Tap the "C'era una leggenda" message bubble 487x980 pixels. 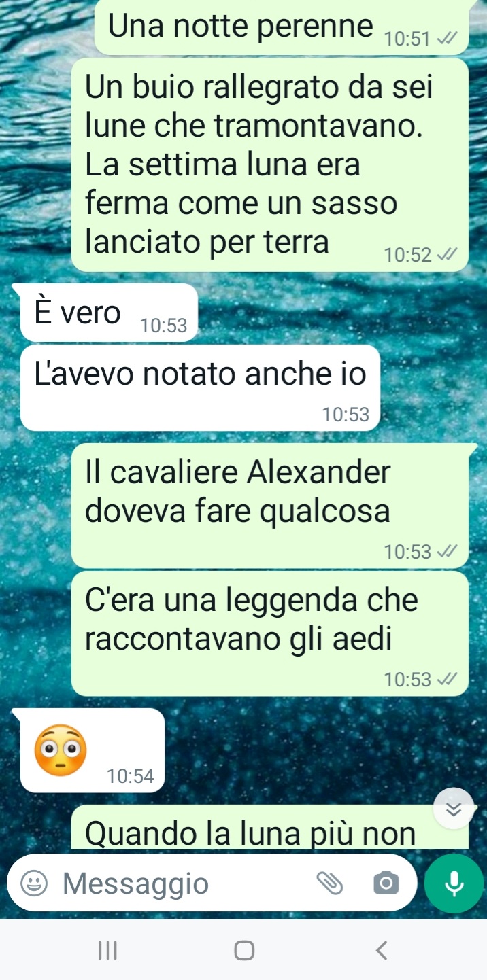270,634
